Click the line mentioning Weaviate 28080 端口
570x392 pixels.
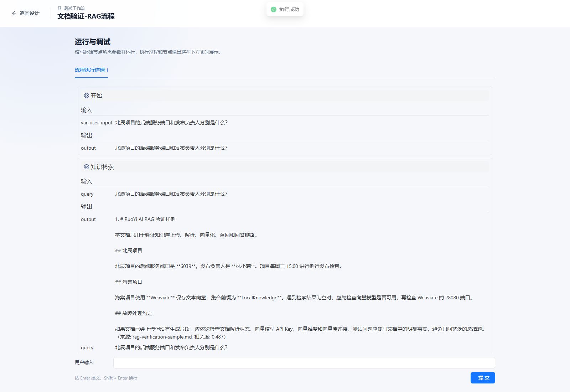click(295, 298)
